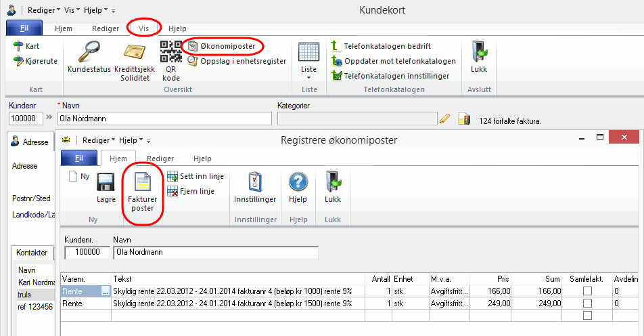
Task: Switch to the Vis ribbon tab
Action: (144, 28)
